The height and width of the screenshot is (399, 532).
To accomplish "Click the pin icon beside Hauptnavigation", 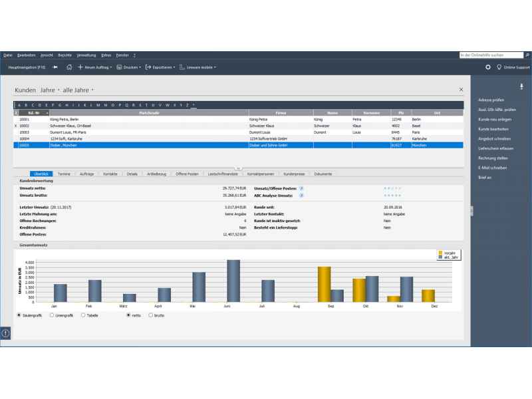I will pos(55,67).
